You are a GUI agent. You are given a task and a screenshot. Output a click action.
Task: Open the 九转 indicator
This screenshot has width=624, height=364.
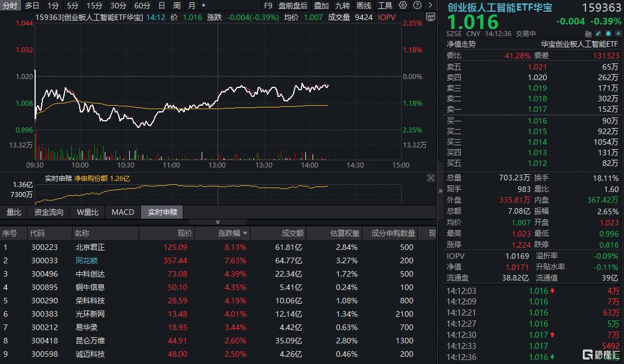(343, 6)
